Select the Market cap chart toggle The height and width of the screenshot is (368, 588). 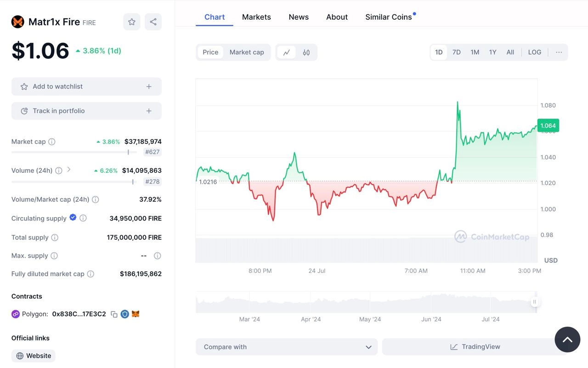point(247,52)
